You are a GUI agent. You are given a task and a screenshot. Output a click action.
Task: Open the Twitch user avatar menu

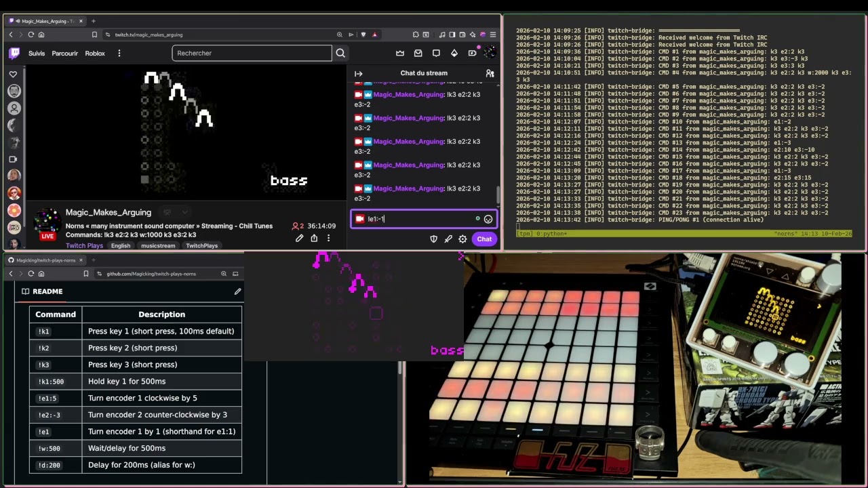pos(490,52)
